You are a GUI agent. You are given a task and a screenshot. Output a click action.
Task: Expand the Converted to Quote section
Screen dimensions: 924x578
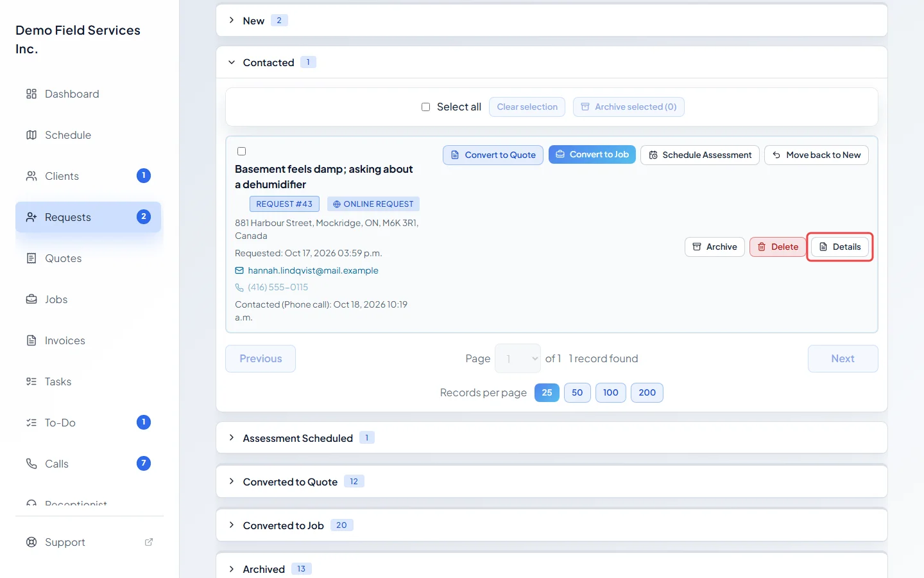(x=552, y=482)
